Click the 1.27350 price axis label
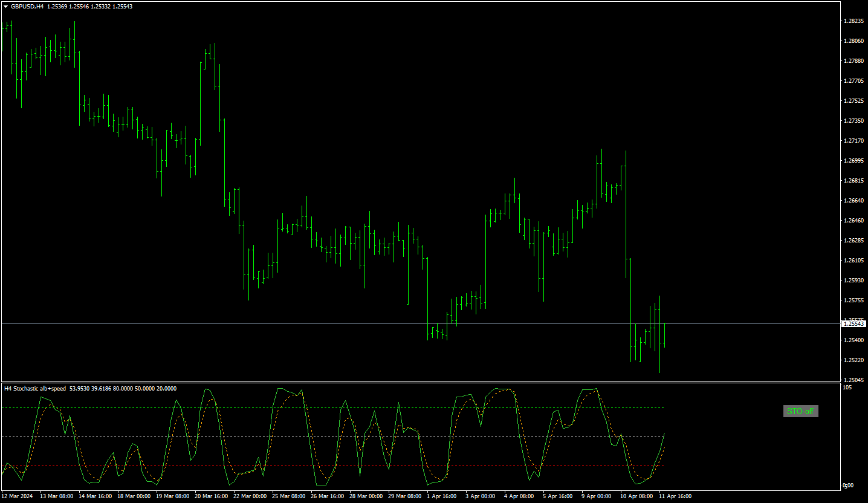 (854, 121)
